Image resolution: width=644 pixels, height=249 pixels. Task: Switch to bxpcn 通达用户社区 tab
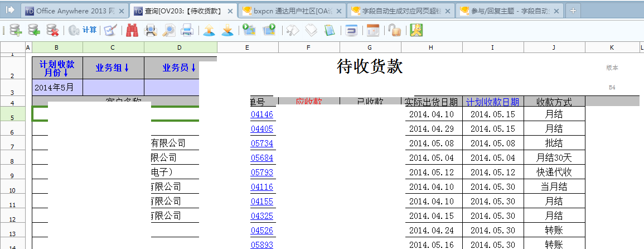click(x=292, y=11)
